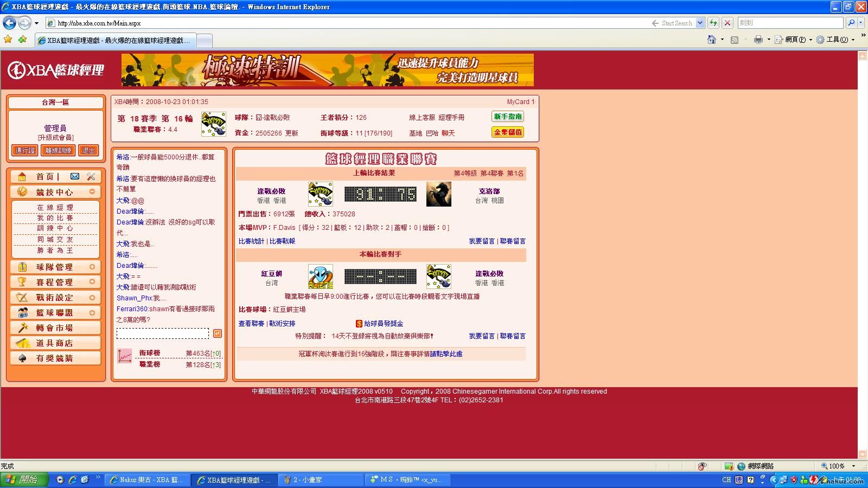Screen dimensions: 868x488
Task: Click the 新手指南 button
Action: (508, 117)
